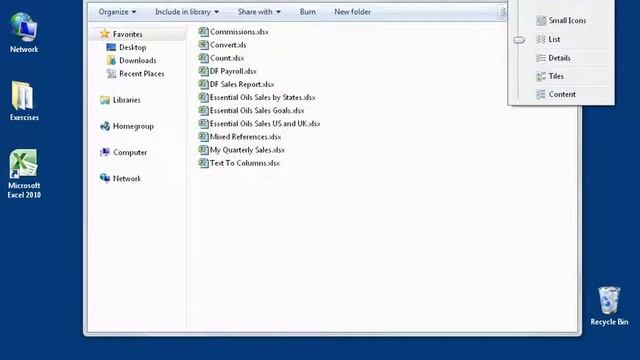
Task: Click the view size slider handle
Action: point(519,40)
